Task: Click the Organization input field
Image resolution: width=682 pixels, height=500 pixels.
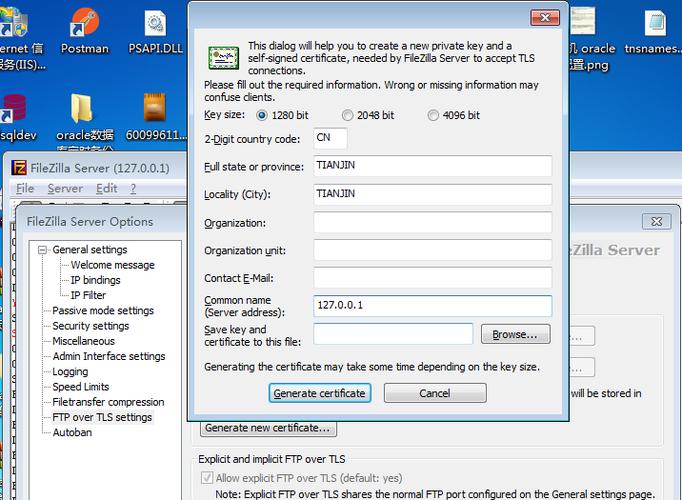Action: point(432,223)
